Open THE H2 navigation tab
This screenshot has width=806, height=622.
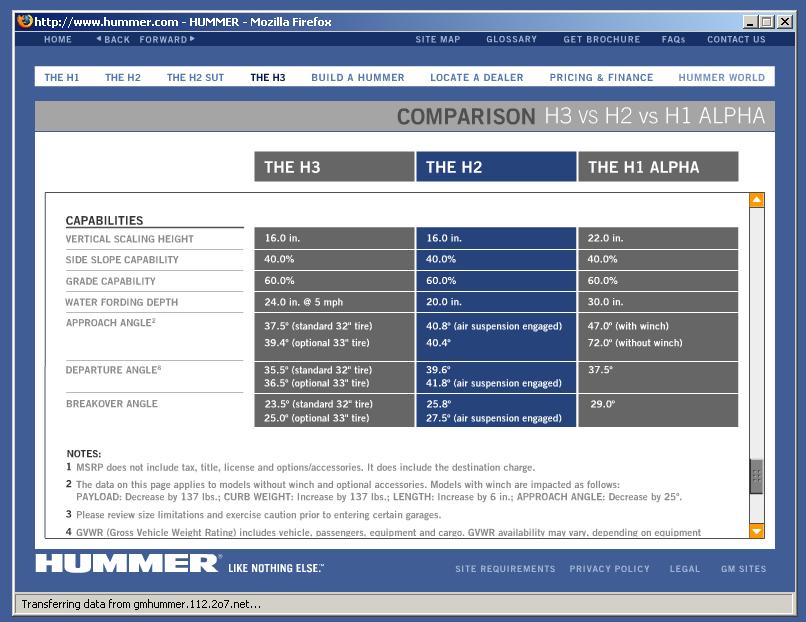point(123,78)
